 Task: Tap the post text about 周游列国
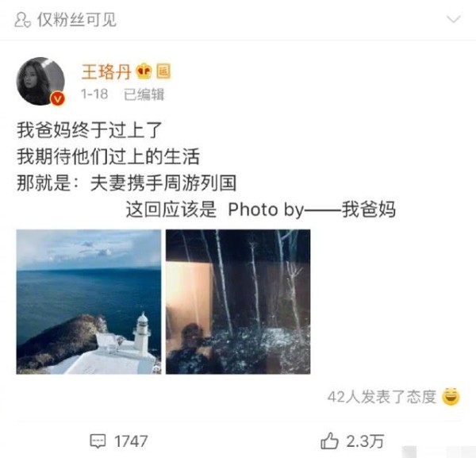pyautogui.click(x=127, y=183)
